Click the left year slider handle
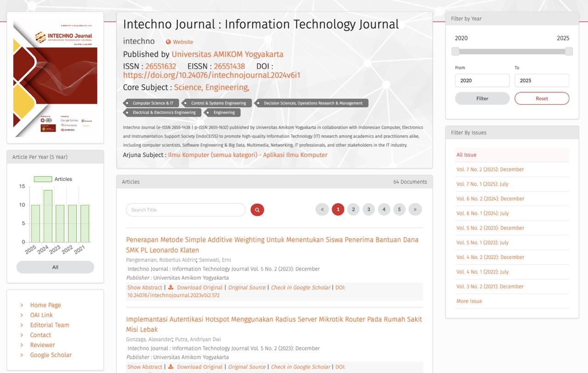The width and height of the screenshot is (588, 373). click(455, 51)
